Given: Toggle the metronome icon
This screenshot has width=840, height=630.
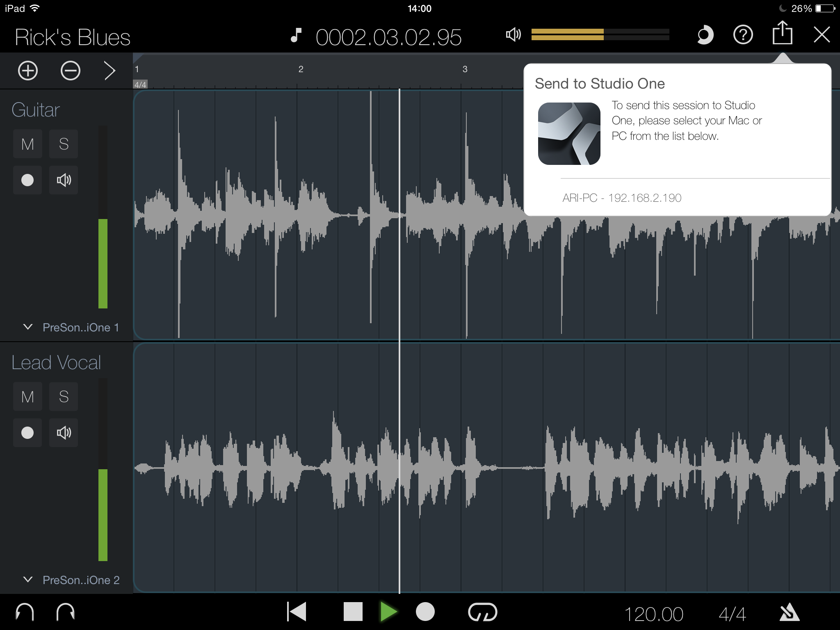Looking at the screenshot, I should click(789, 613).
